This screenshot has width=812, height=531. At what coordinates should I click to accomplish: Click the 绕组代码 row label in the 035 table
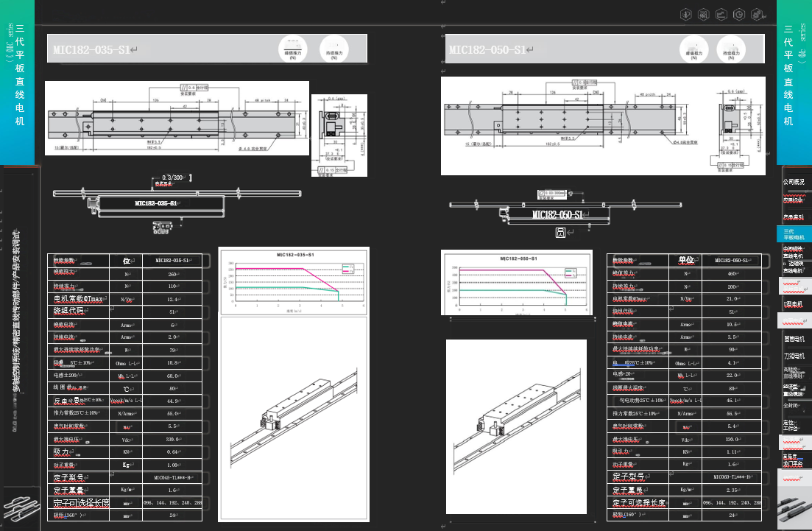pyautogui.click(x=68, y=312)
